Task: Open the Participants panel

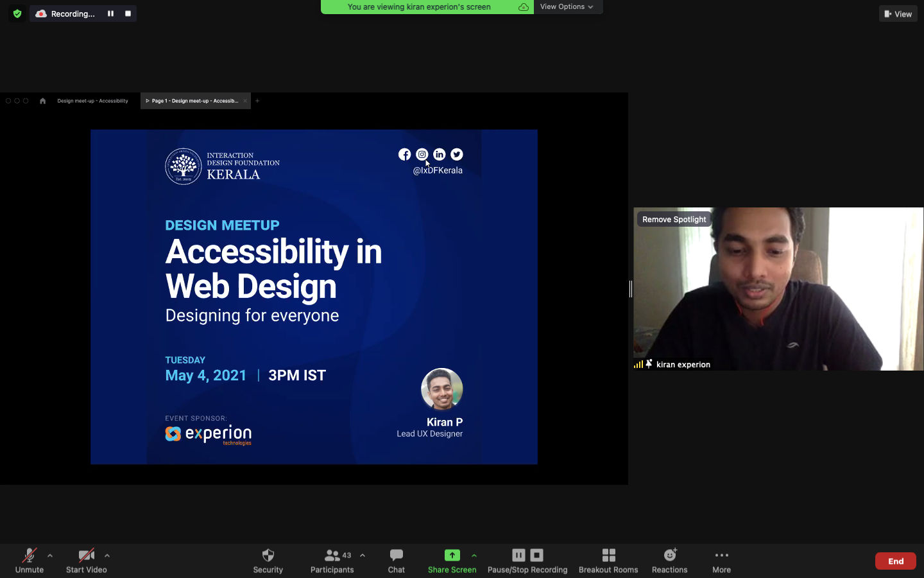Action: click(x=332, y=560)
